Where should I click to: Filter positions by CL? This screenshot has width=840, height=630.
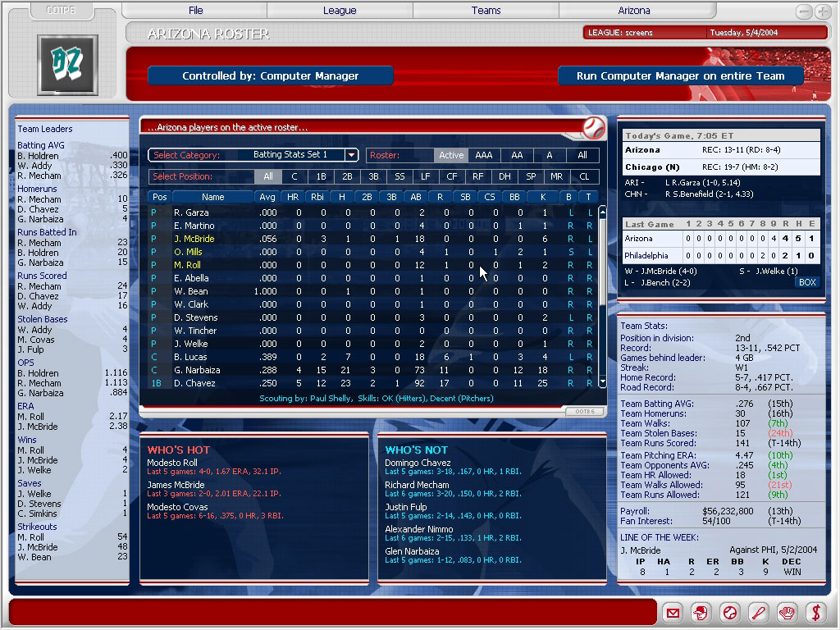584,177
